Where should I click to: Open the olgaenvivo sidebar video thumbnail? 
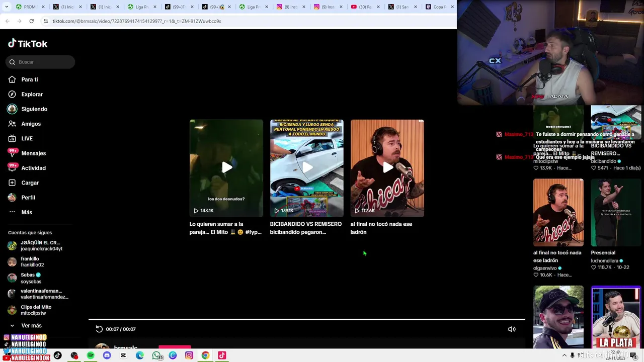click(x=558, y=212)
